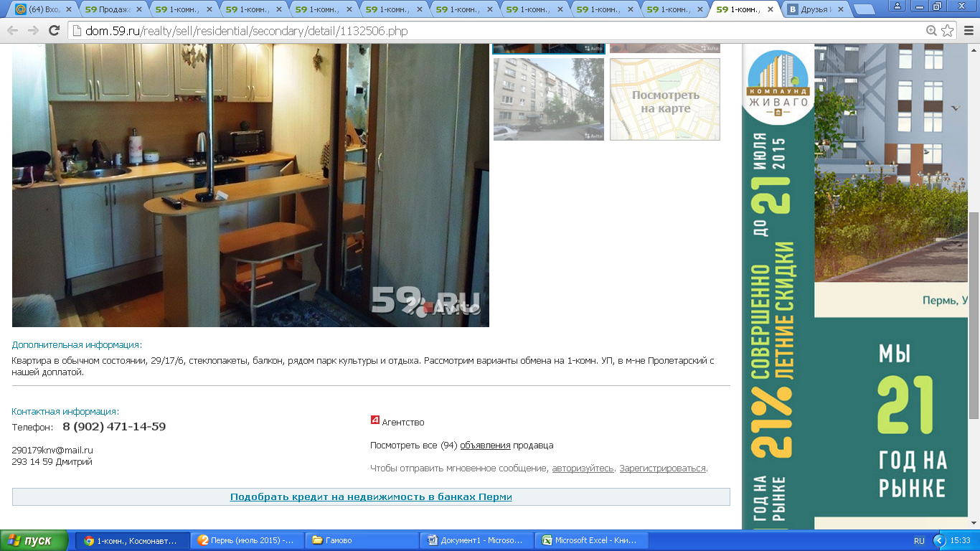This screenshot has width=980, height=551.
Task: Click the "Агентство" label
Action: point(403,422)
